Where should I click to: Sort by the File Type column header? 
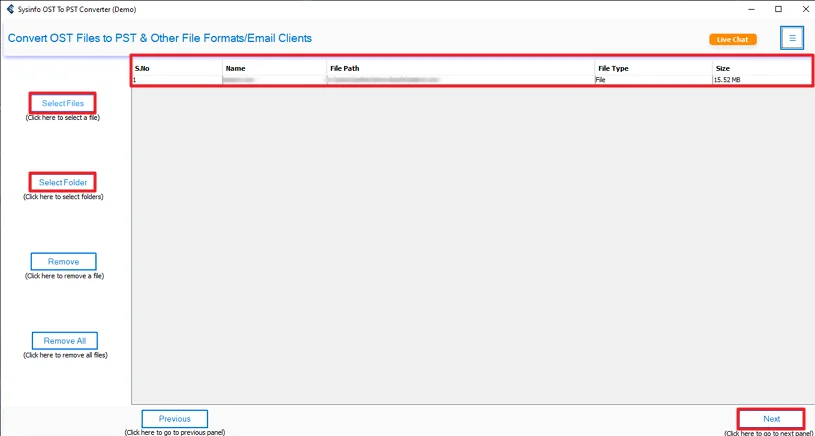[x=651, y=68]
